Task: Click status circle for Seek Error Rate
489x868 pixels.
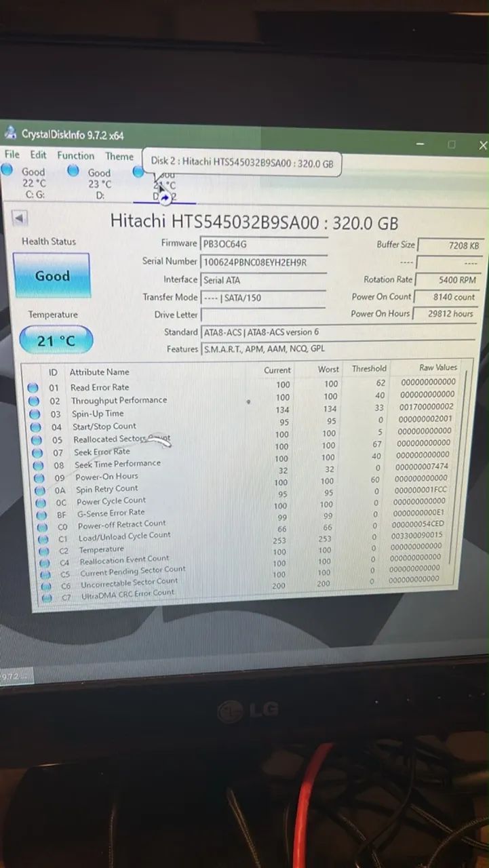Action: (37, 452)
